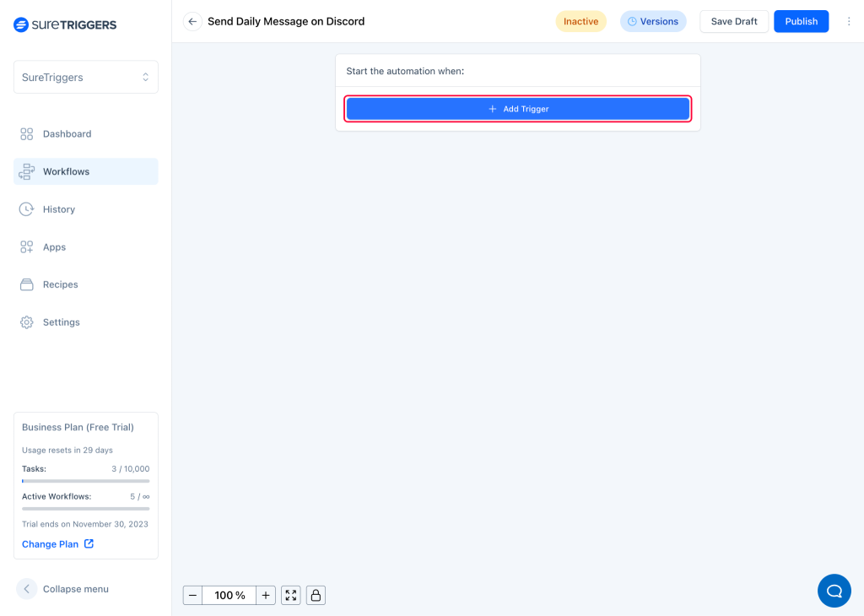The height and width of the screenshot is (616, 864).
Task: Click the fit-to-screen expand icon
Action: (291, 596)
